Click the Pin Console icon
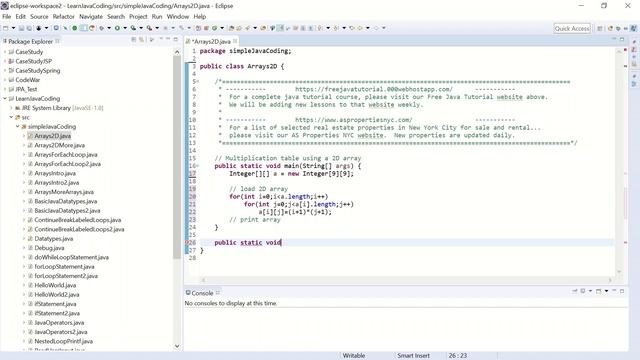This screenshot has height=360, width=640. click(x=575, y=291)
